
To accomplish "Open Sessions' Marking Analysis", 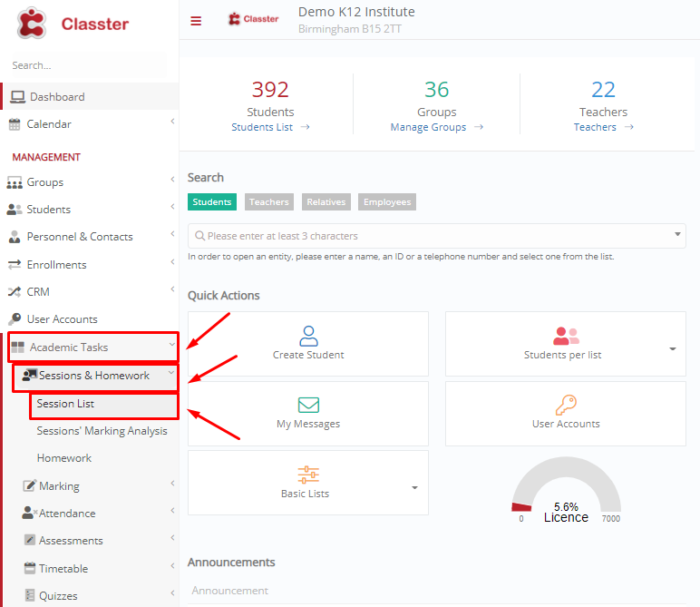I will pos(102,431).
